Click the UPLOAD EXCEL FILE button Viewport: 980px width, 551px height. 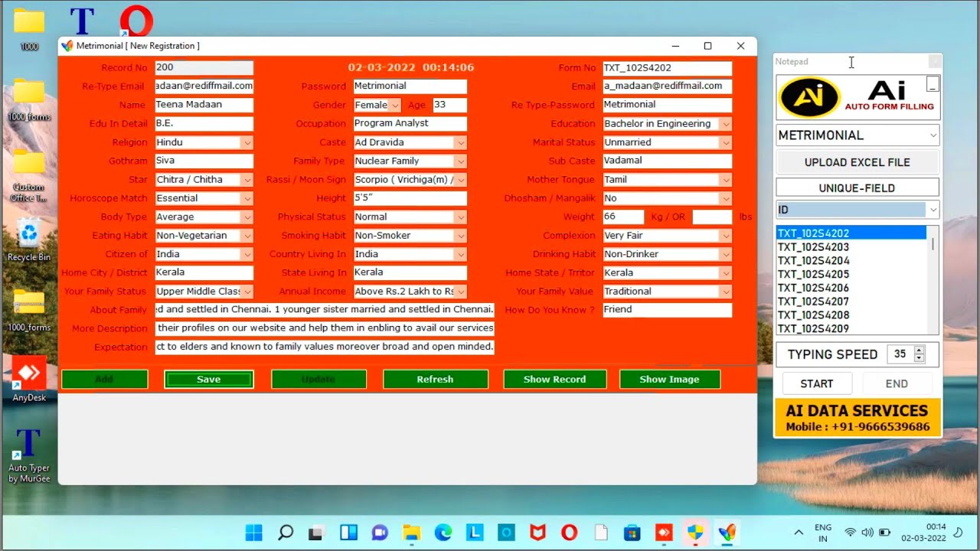[857, 162]
